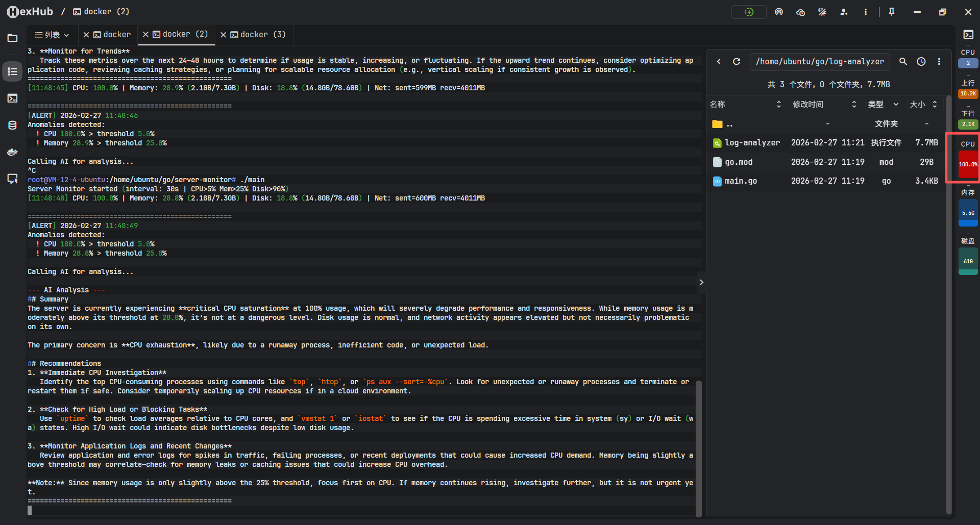Select the go.mod file

point(826,162)
